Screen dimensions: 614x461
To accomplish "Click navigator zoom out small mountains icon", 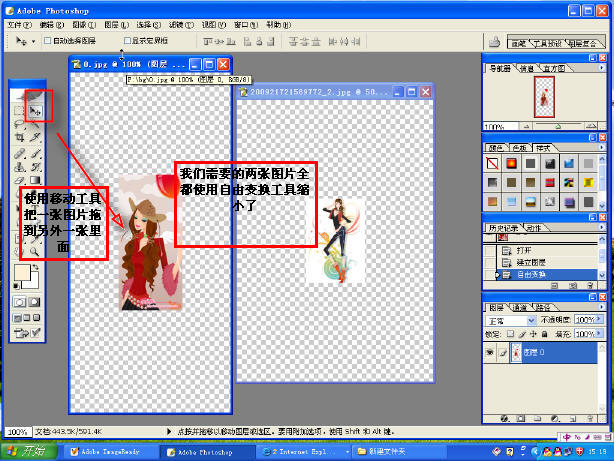I will point(526,126).
